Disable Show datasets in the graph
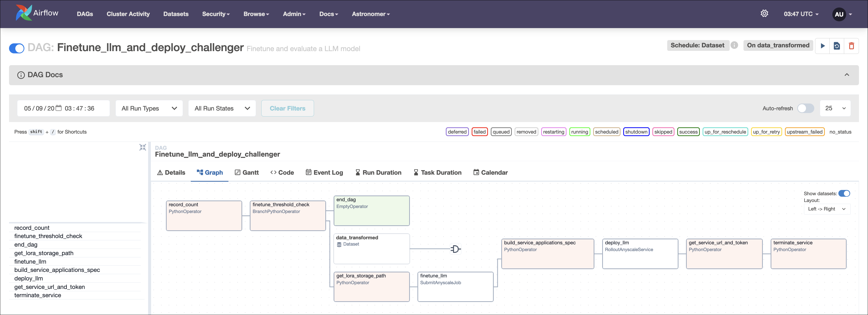 [845, 193]
